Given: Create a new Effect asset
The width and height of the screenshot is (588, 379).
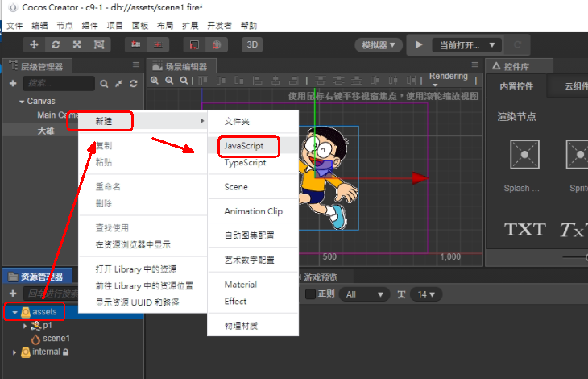Looking at the screenshot, I should point(253,301).
